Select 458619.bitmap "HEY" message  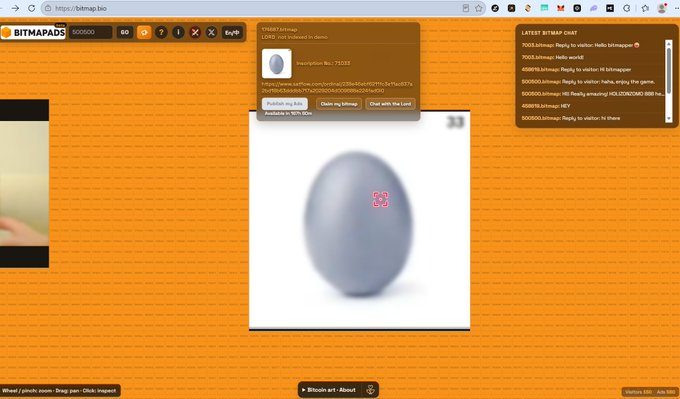(546, 106)
